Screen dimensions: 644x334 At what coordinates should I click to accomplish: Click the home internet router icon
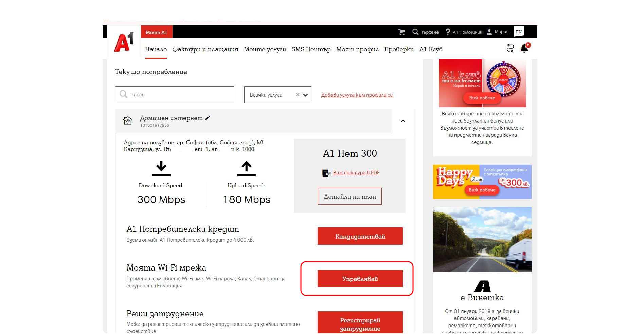(x=128, y=120)
